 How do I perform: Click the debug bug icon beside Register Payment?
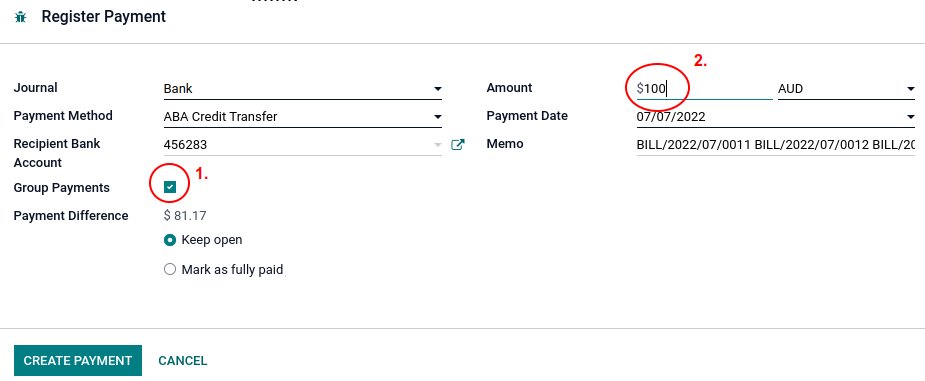(21, 17)
